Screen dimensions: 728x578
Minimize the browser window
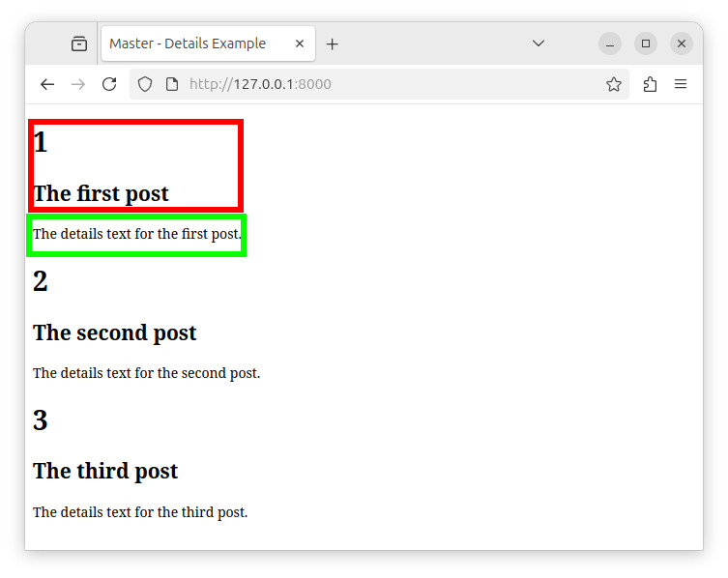pos(610,43)
